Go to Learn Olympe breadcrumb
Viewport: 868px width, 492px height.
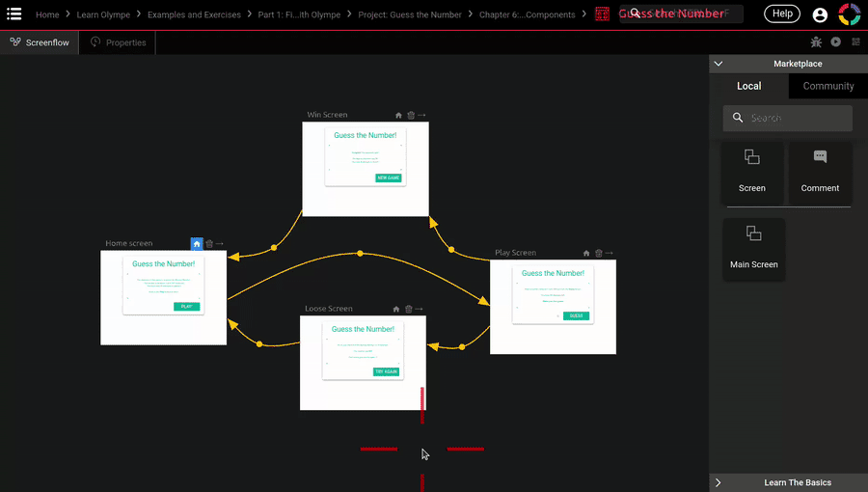[x=103, y=14]
